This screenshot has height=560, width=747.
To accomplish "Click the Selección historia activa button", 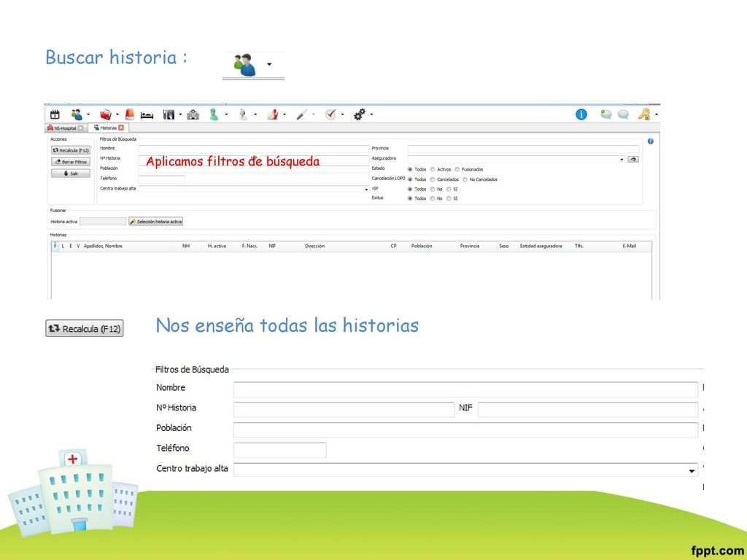I will point(156,222).
